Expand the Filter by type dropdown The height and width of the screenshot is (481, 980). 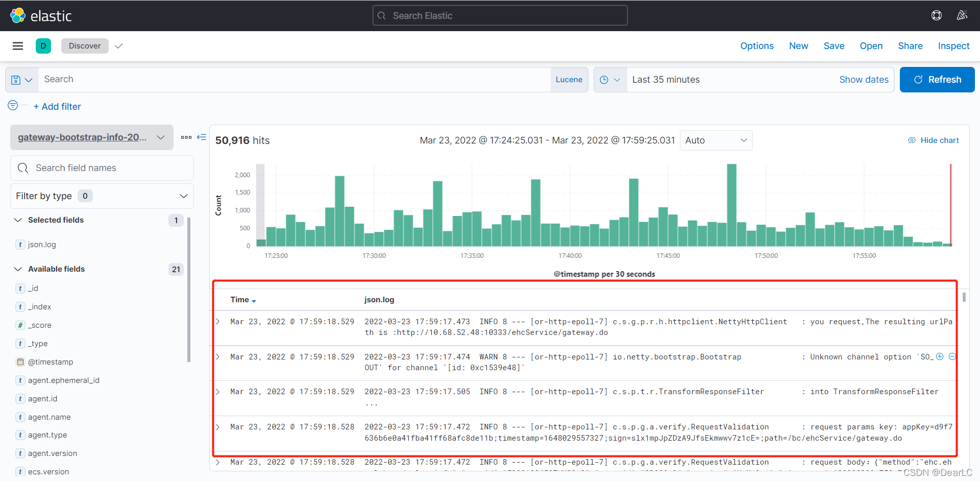click(x=102, y=196)
